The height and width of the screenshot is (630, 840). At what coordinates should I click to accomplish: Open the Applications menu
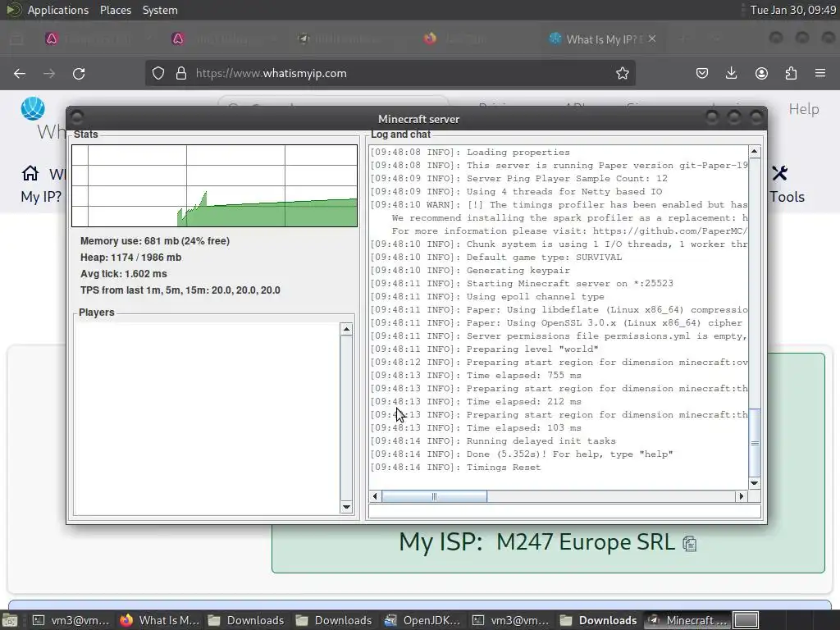pyautogui.click(x=58, y=10)
